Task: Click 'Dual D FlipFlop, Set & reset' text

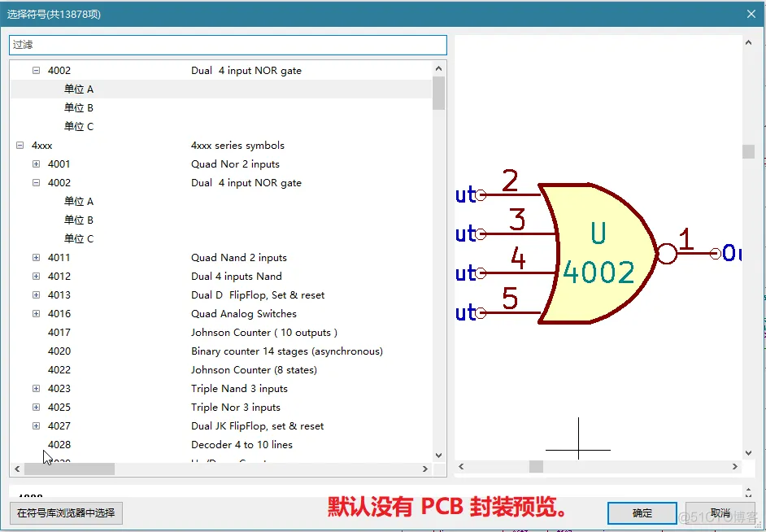Action: click(258, 295)
